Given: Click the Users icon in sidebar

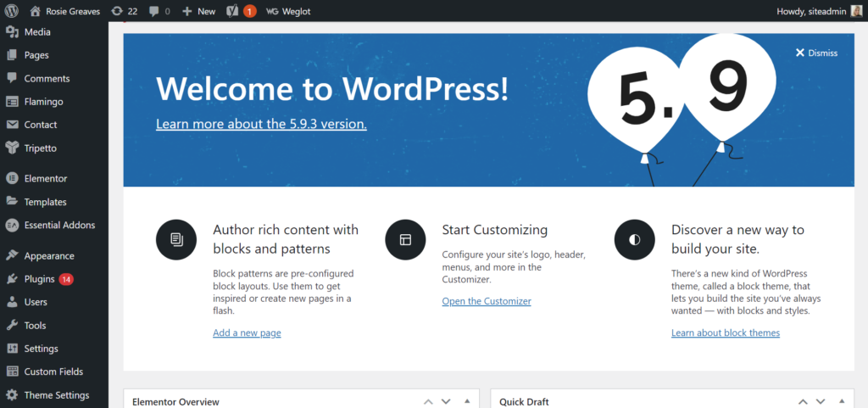Looking at the screenshot, I should (x=12, y=302).
